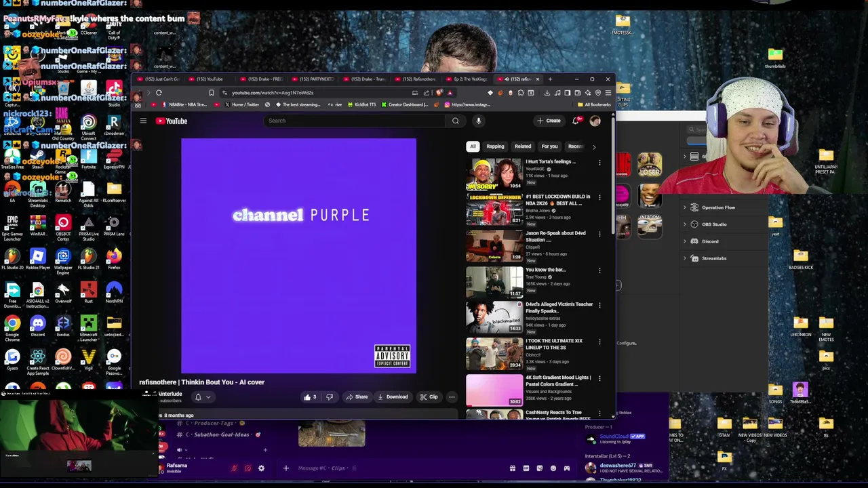Open FL Studio 20 desktop icon
This screenshot has height=488, width=868.
[x=12, y=258]
